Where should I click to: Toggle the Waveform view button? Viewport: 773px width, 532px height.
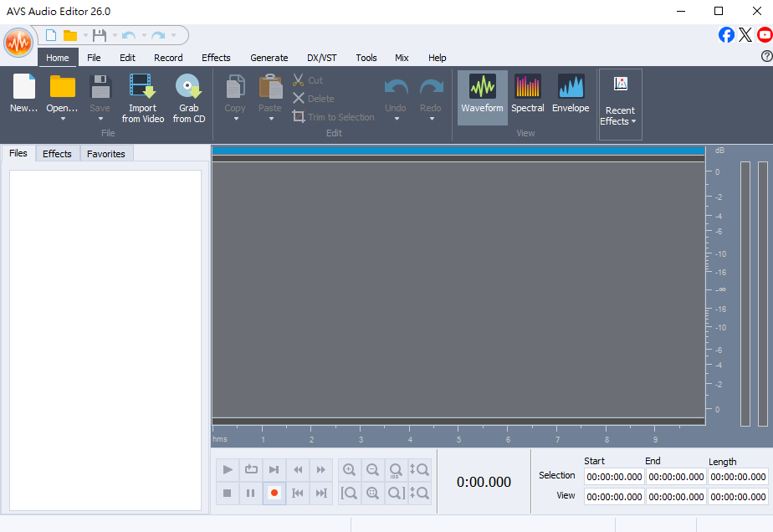pos(483,87)
